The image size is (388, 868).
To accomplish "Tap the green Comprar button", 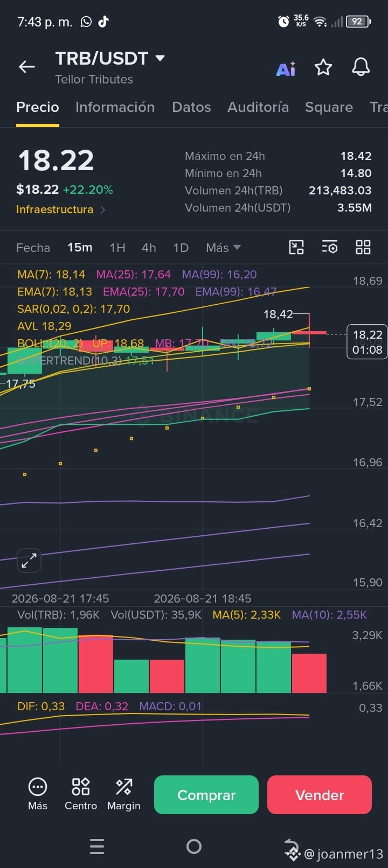I will pyautogui.click(x=206, y=795).
